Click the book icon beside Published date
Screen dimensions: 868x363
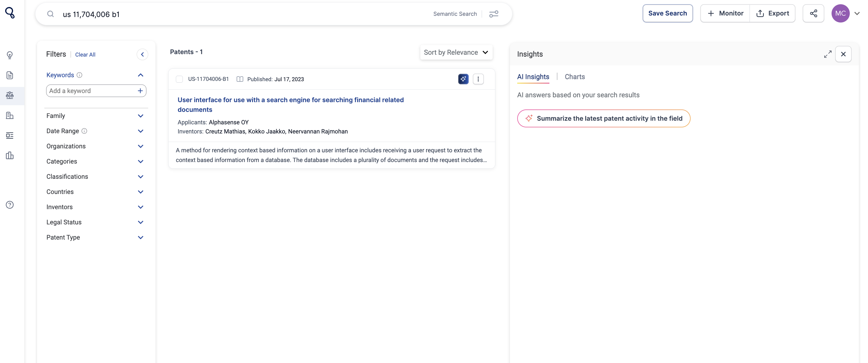pos(240,79)
